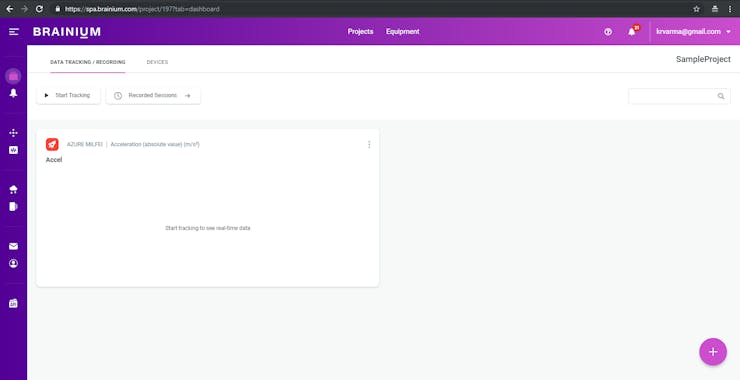
Task: Open notifications bell in top bar
Action: point(632,32)
